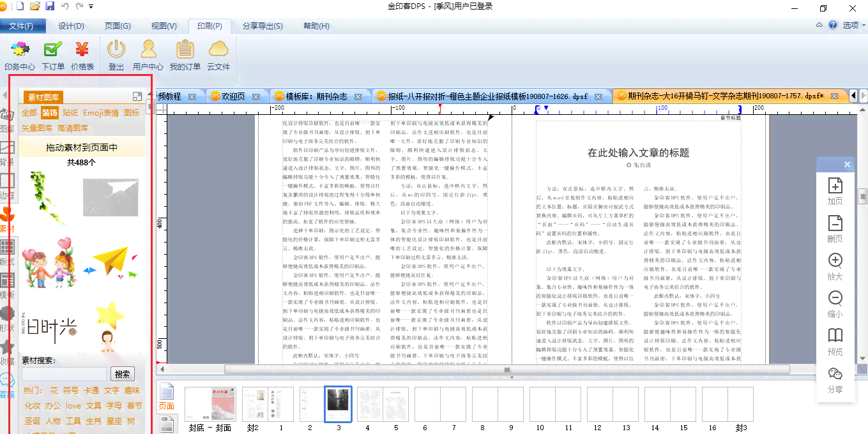Select page 3 thumbnail with dark photo
868x434 pixels.
tap(338, 404)
